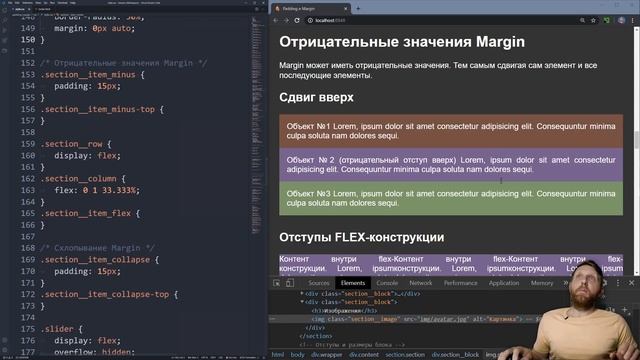Open the Performance tab in DevTools
The width and height of the screenshot is (640, 360).
click(x=460, y=283)
